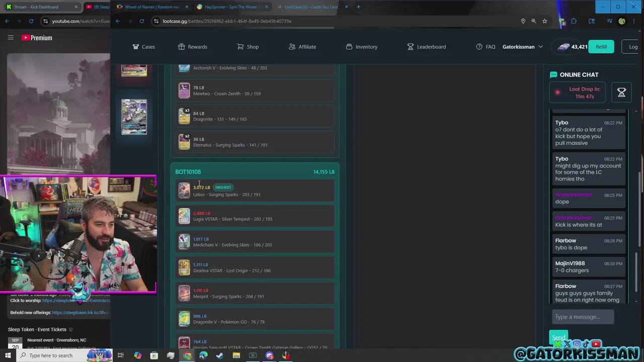Screen dimensions: 644x362
Task: Open Microsoft Edge from taskbar
Action: pyautogui.click(x=203, y=355)
